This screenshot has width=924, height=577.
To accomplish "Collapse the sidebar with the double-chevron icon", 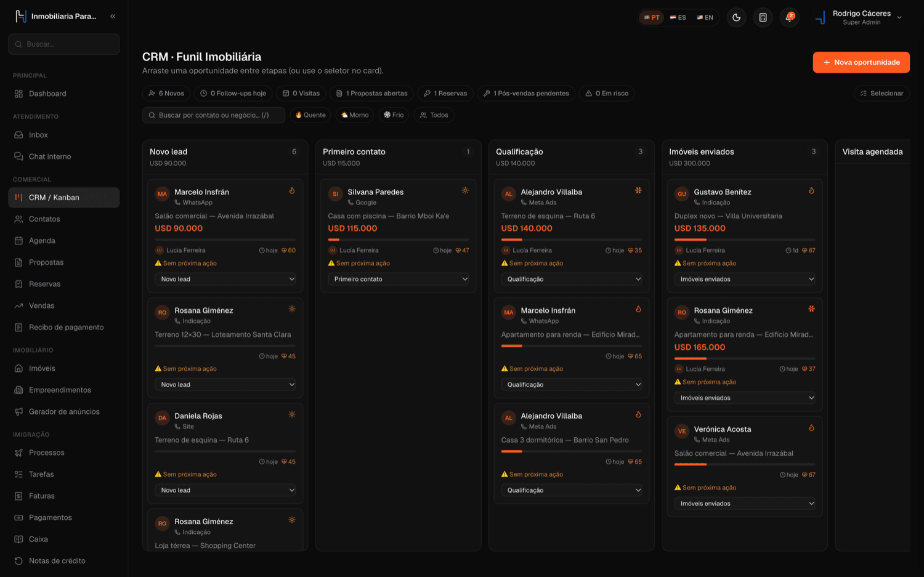I will click(113, 17).
